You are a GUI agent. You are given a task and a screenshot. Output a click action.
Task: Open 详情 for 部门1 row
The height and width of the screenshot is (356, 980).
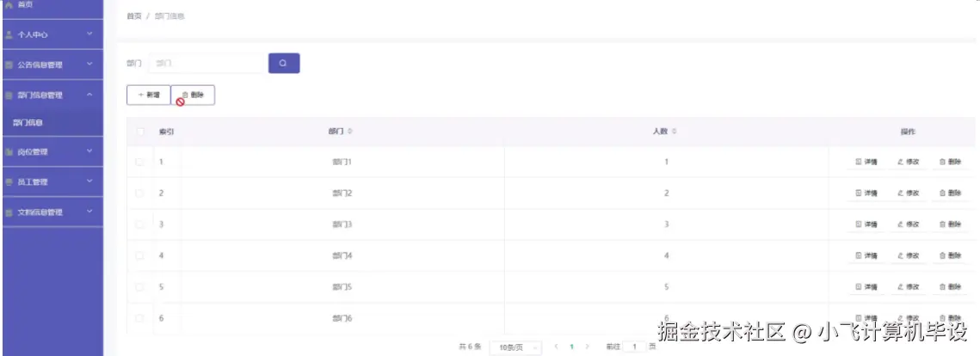pyautogui.click(x=866, y=162)
